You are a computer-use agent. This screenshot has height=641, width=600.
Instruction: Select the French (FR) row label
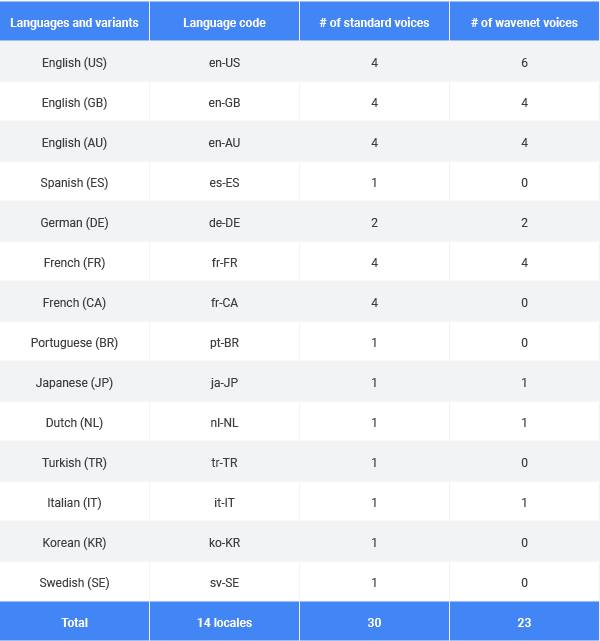(74, 262)
